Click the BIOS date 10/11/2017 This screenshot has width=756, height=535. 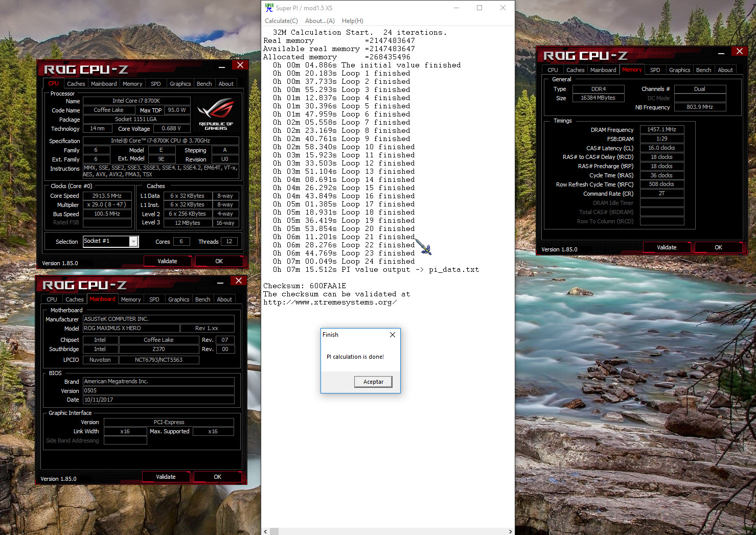click(x=158, y=400)
